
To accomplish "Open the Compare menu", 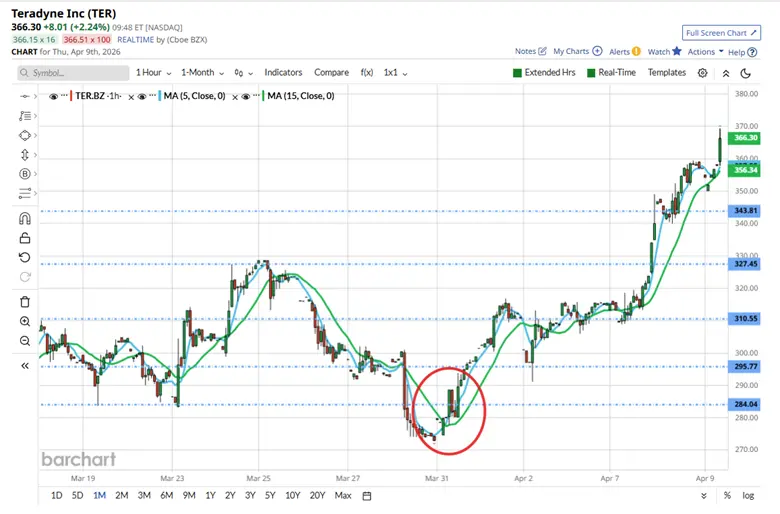I will [x=331, y=73].
